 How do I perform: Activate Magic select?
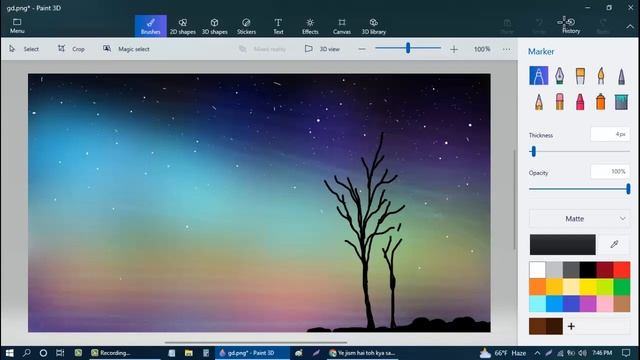tap(126, 49)
